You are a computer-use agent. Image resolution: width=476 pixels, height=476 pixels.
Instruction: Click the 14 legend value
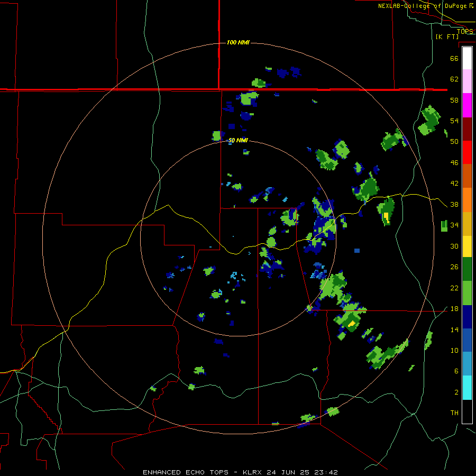[x=454, y=329]
